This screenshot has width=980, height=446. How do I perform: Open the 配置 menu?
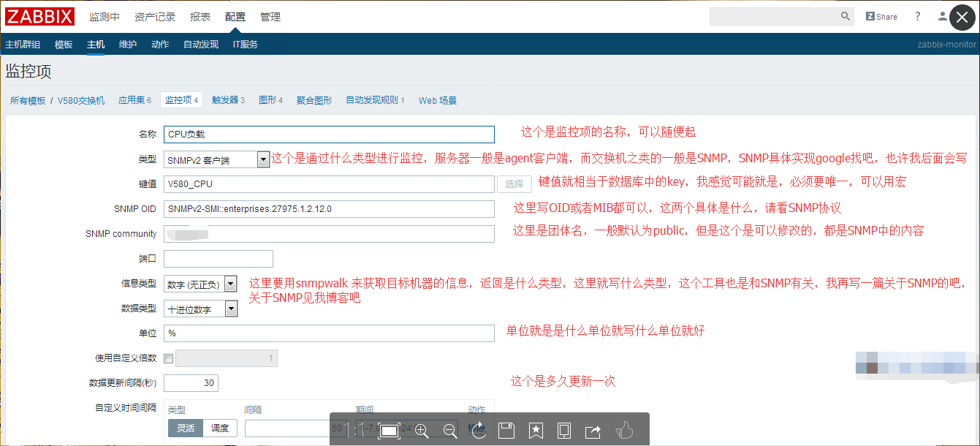(x=235, y=17)
